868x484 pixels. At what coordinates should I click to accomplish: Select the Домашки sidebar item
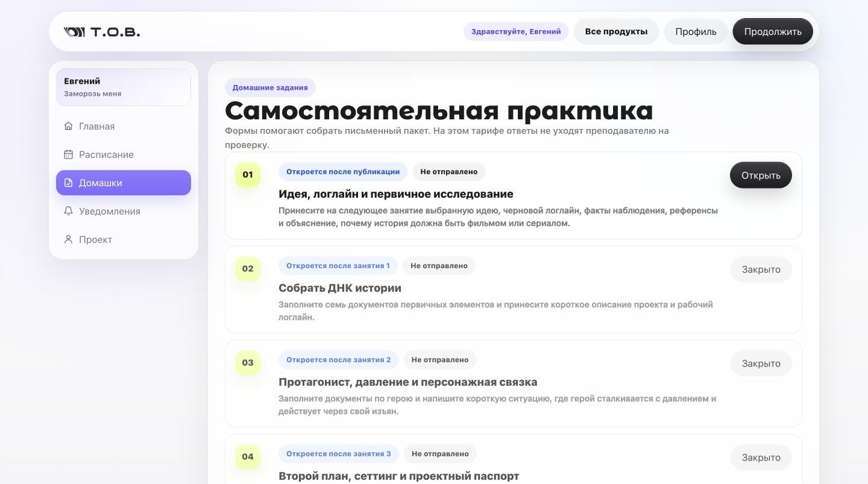[124, 183]
